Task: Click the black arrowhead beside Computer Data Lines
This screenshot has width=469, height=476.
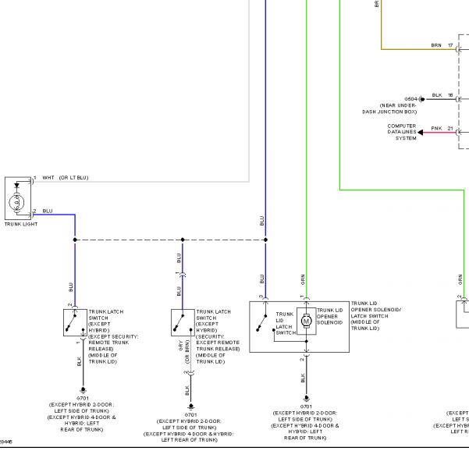Action: (420, 133)
